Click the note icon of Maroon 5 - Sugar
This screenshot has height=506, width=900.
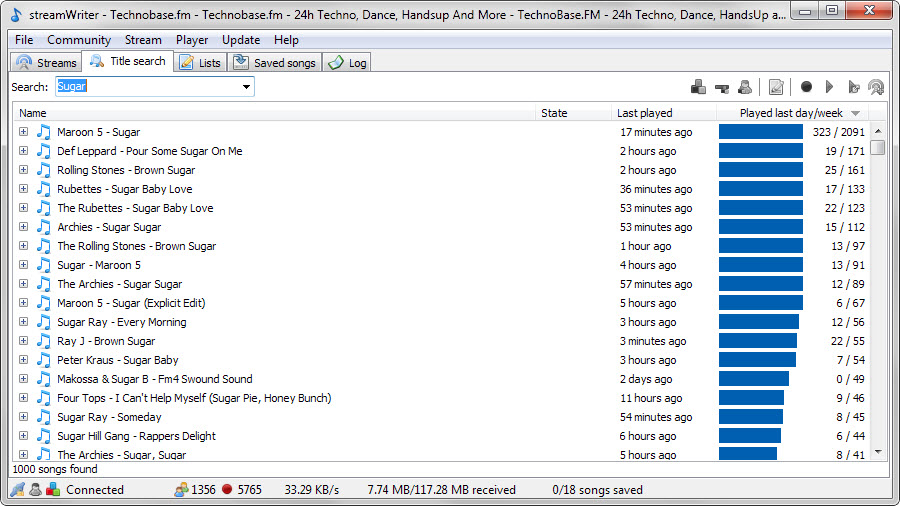(44, 132)
